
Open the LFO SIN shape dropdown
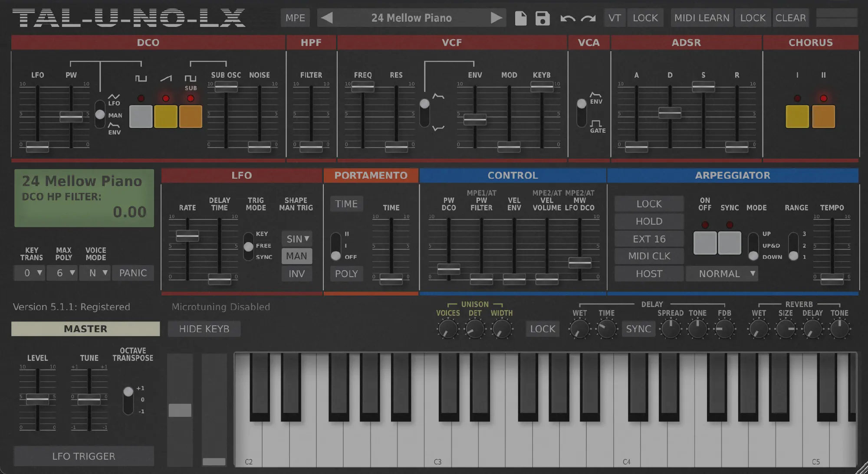click(297, 239)
